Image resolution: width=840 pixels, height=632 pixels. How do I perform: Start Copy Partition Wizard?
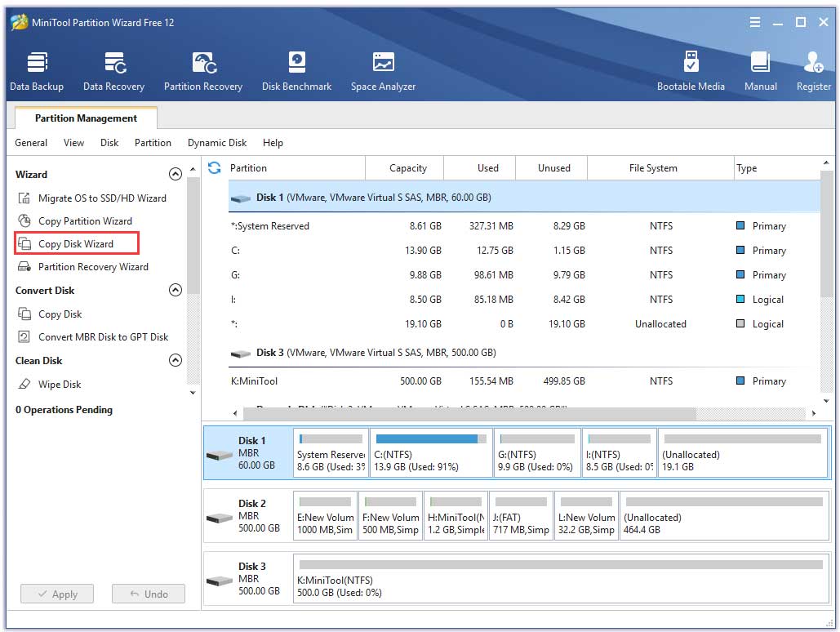click(x=85, y=220)
